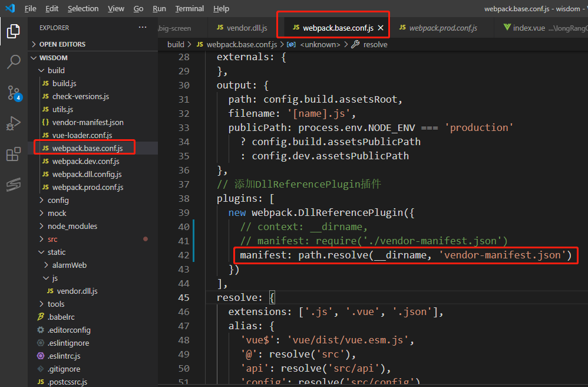Open the .editorconfig file
The image size is (588, 387).
[93, 330]
